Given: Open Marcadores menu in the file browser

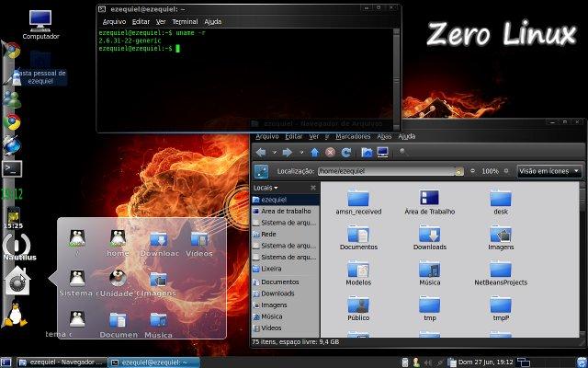Looking at the screenshot, I should click(x=353, y=136).
